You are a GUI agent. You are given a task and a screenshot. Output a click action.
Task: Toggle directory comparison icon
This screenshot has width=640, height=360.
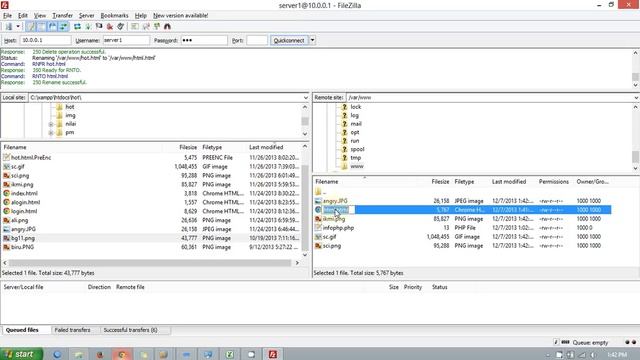pos(146,27)
